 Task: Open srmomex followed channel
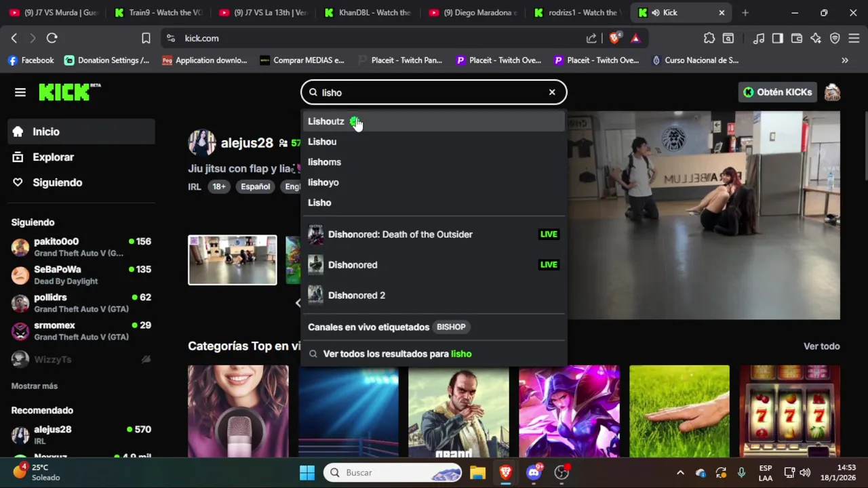pyautogui.click(x=81, y=331)
